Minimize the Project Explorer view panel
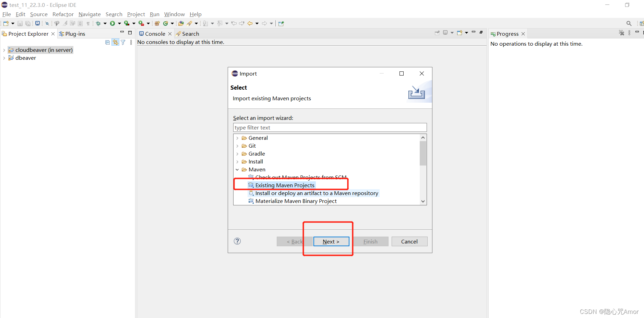The height and width of the screenshot is (318, 644). click(x=122, y=32)
